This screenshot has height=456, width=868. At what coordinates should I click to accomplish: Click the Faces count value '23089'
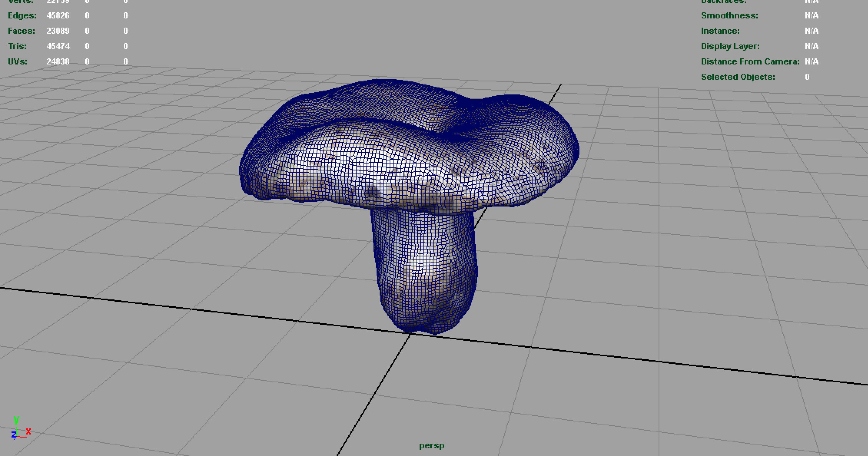[58, 31]
